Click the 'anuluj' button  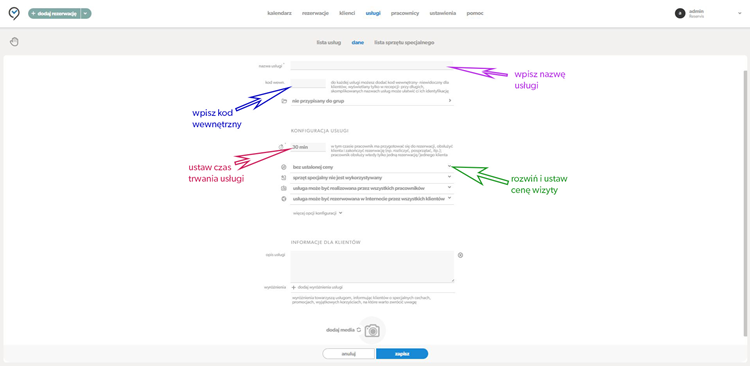click(x=348, y=354)
